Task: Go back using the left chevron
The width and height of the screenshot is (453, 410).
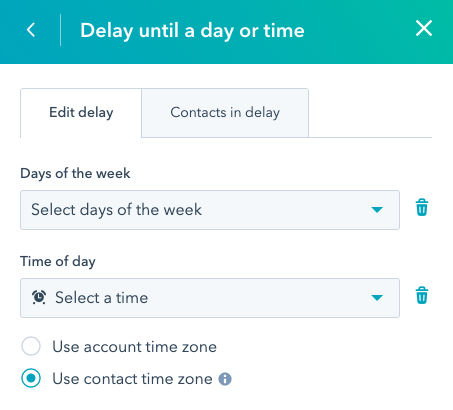Action: (x=31, y=30)
